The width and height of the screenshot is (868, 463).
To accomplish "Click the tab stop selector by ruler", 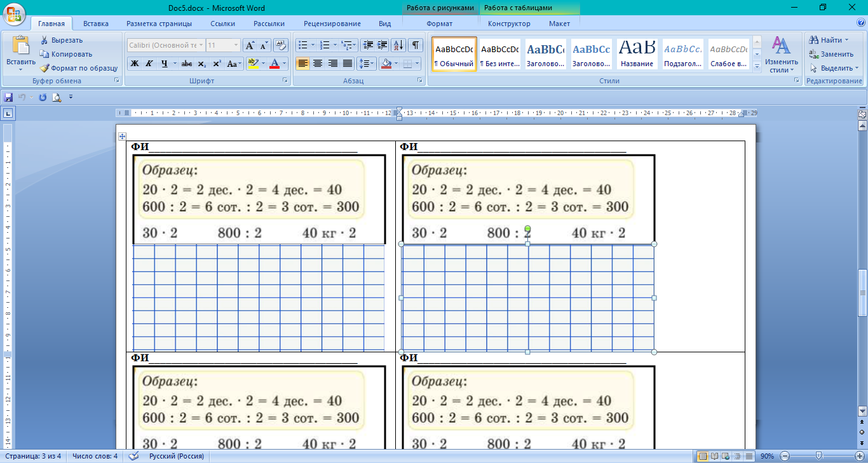I will pos(8,113).
